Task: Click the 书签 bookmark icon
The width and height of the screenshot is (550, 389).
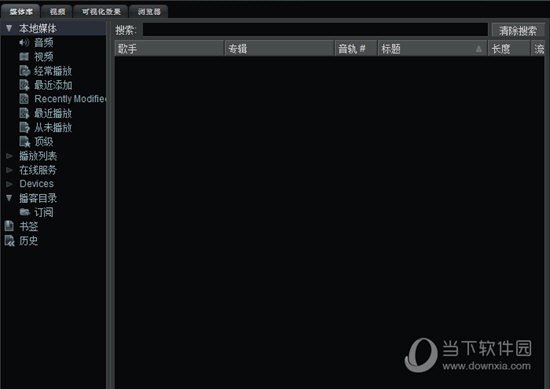Action: click(x=9, y=226)
